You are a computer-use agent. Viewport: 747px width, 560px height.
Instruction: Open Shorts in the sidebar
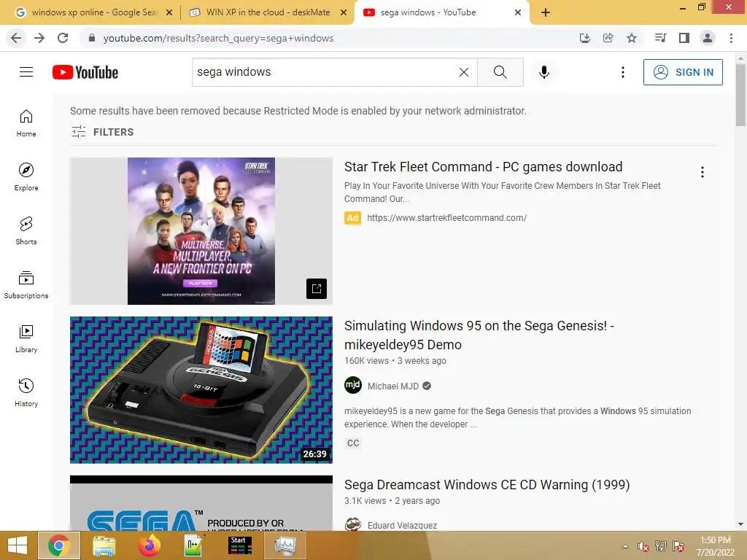tap(26, 231)
